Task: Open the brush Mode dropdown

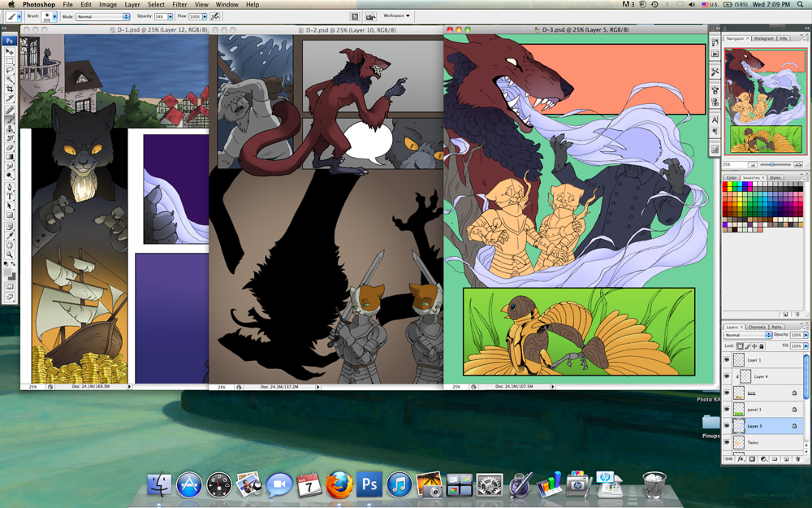Action: 102,16
